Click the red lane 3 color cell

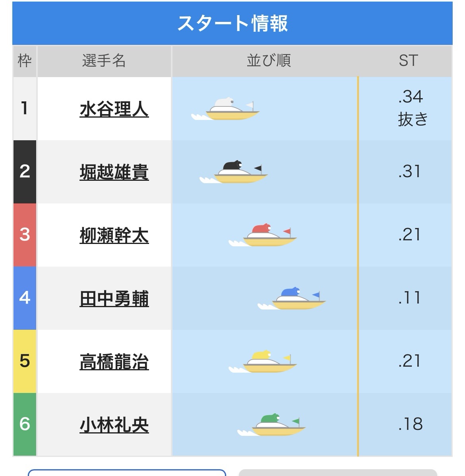[25, 235]
